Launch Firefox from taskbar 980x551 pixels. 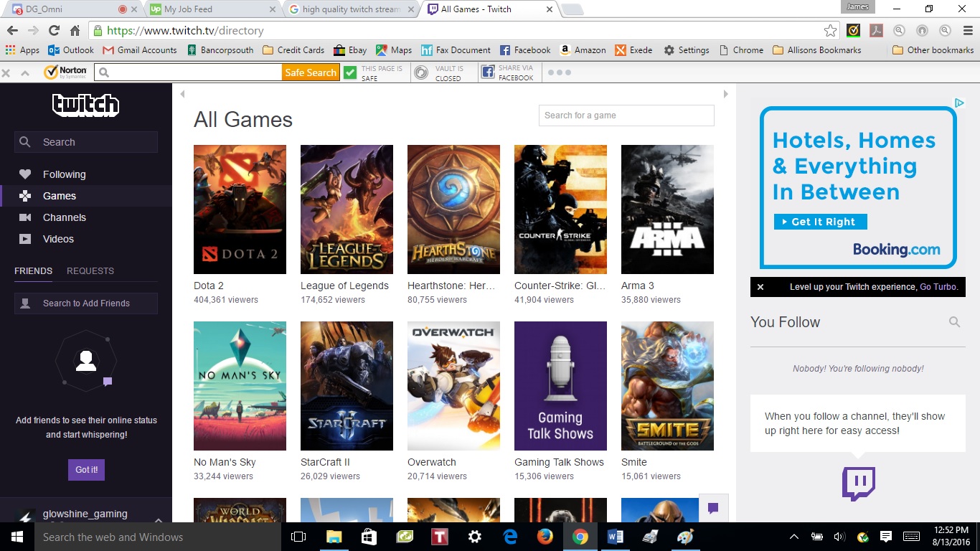click(545, 537)
